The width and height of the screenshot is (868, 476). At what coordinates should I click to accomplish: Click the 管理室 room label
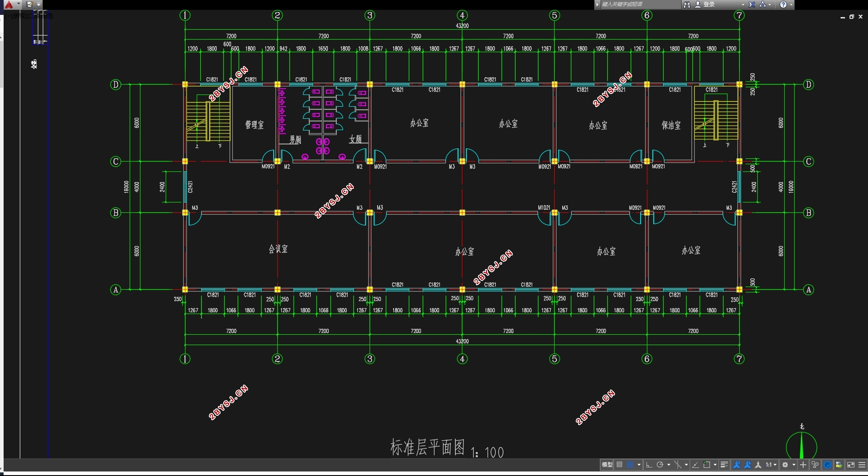(x=254, y=125)
